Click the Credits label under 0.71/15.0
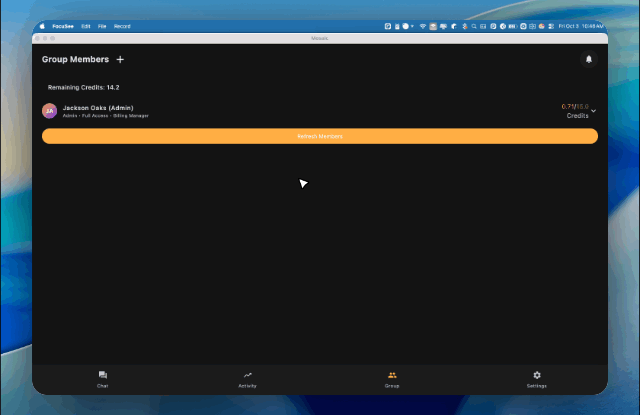 tap(578, 116)
